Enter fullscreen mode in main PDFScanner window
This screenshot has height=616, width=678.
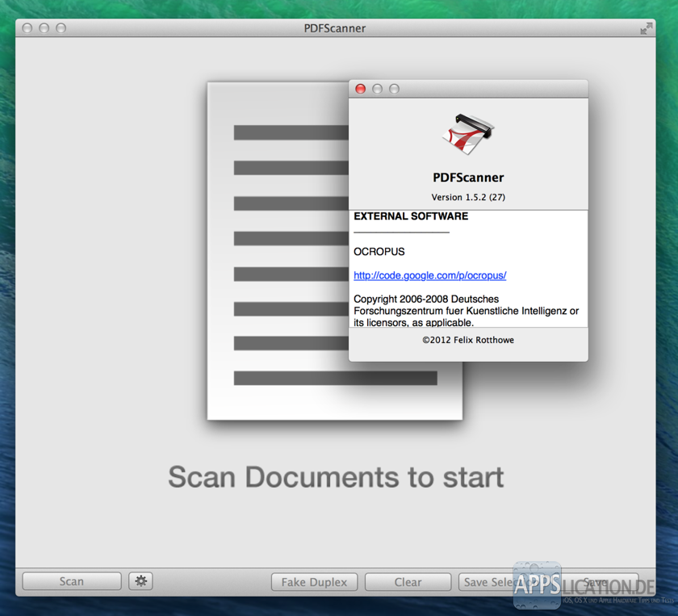point(646,28)
